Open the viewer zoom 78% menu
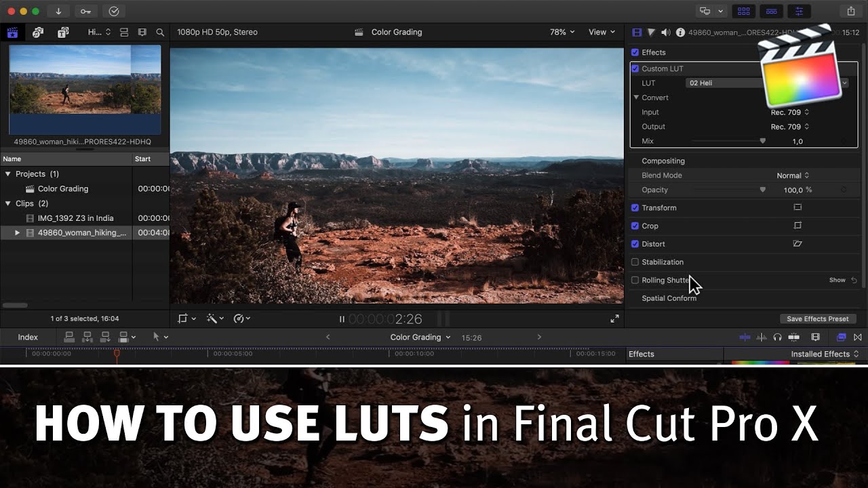 click(562, 32)
